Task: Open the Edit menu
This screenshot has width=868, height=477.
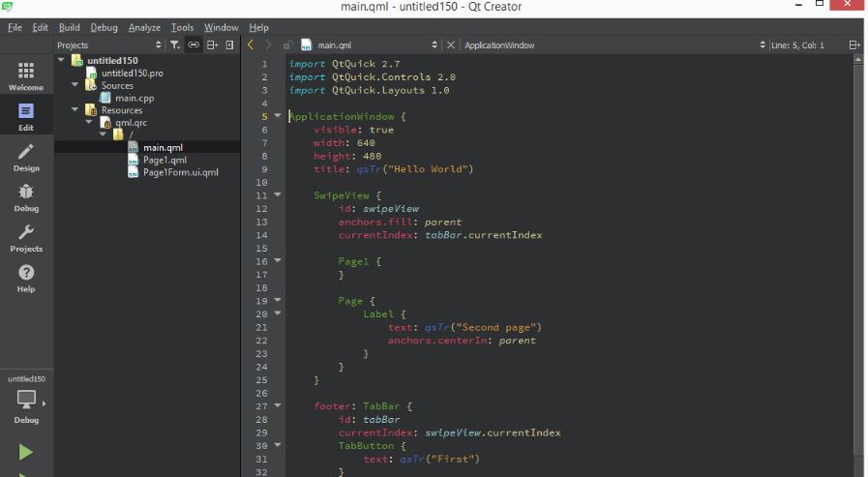Action: coord(40,27)
